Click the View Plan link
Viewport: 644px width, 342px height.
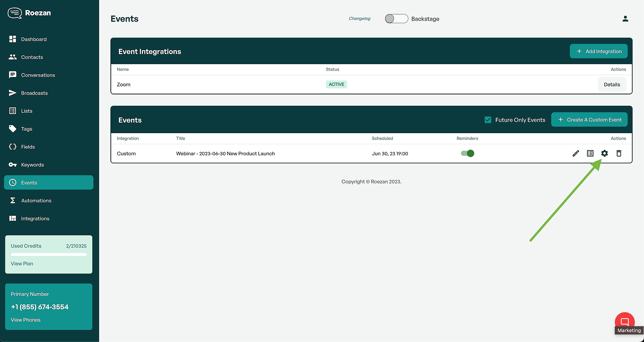(22, 263)
